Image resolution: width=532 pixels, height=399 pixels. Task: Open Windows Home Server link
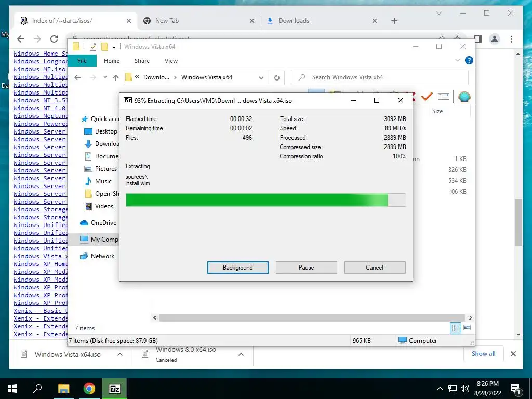click(x=40, y=54)
